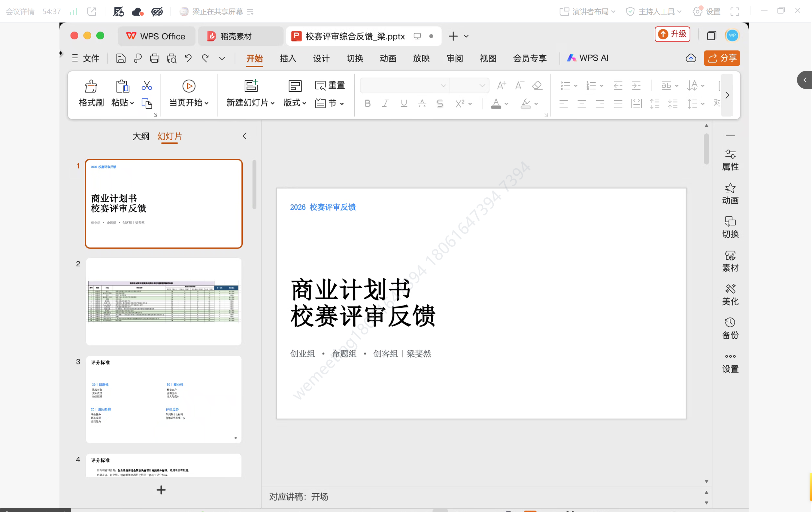Click the vertical scrollbar of slide editor
This screenshot has width=812, height=512.
pos(707,149)
